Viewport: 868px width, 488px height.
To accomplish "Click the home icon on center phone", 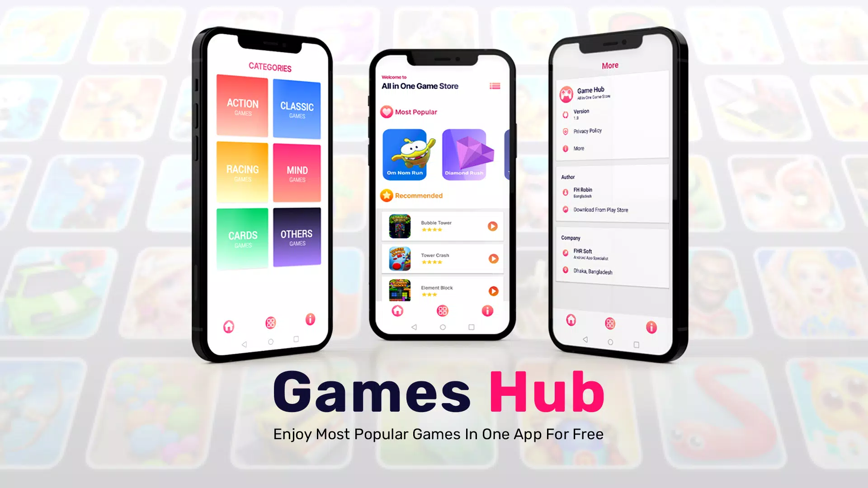I will click(x=397, y=310).
